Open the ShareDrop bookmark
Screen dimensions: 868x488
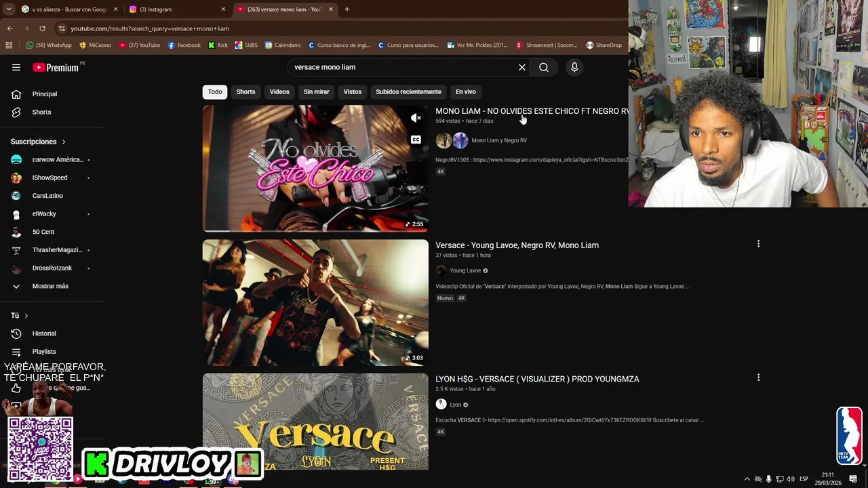coord(604,45)
